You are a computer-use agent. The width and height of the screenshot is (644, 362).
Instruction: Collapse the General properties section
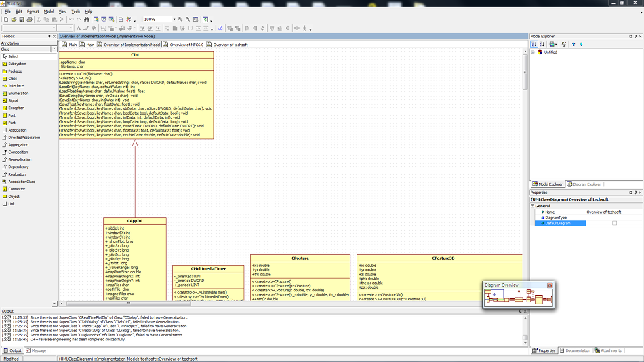[x=532, y=206]
